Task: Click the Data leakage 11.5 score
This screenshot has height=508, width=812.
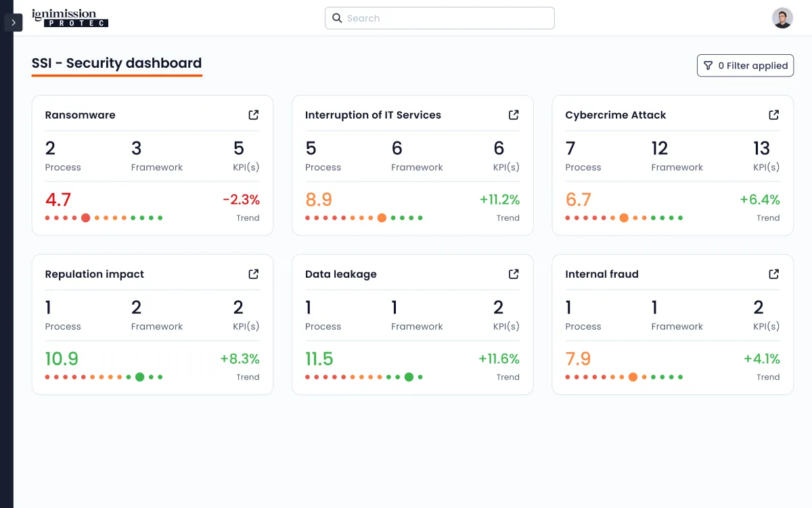Action: (x=319, y=359)
